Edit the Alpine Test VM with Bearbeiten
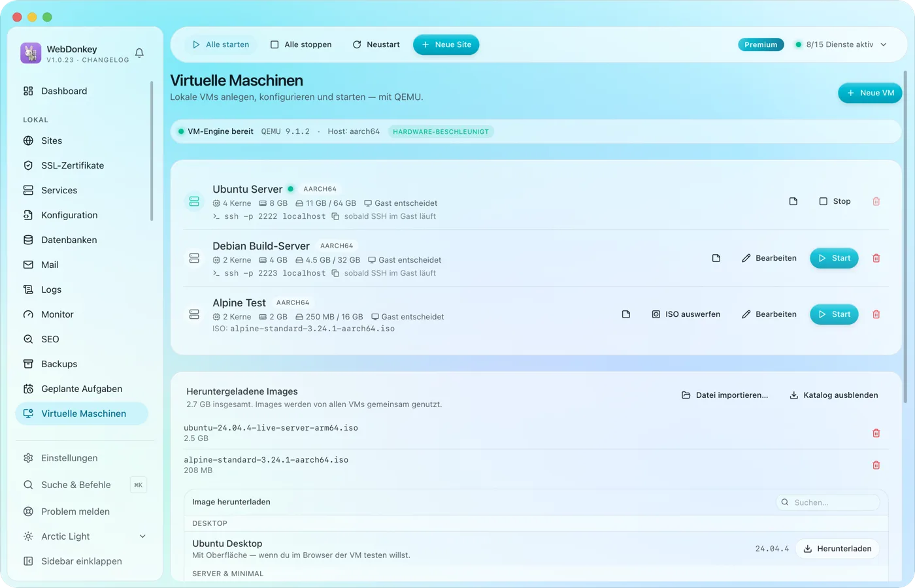Viewport: 915px width, 588px height. (x=769, y=314)
